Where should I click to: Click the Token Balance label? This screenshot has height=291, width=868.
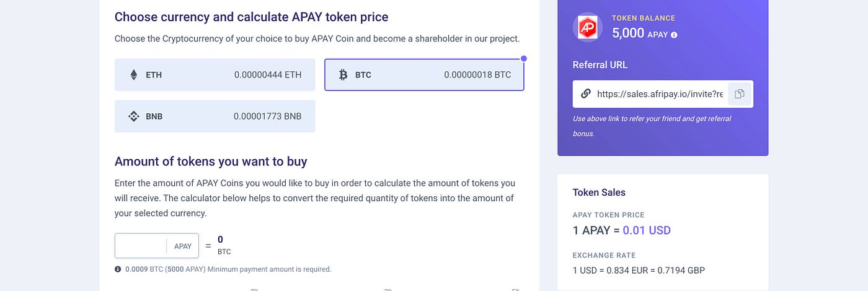(644, 18)
